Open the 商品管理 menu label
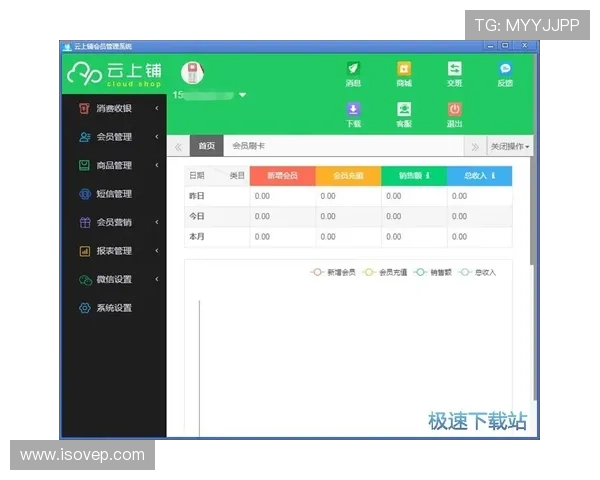Viewport: 600px width, 480px height. point(114,165)
